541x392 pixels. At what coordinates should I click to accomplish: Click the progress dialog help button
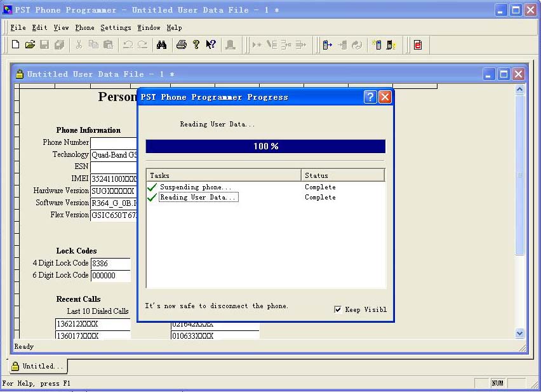(370, 97)
